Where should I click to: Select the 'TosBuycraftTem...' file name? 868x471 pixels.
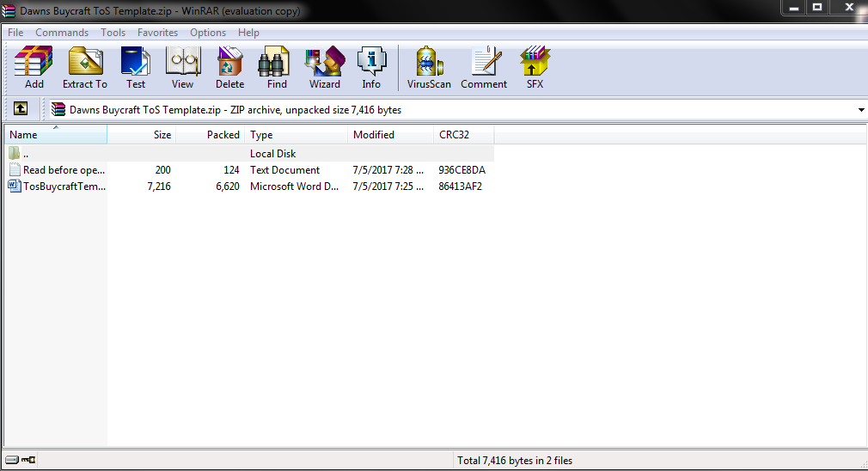click(x=64, y=186)
